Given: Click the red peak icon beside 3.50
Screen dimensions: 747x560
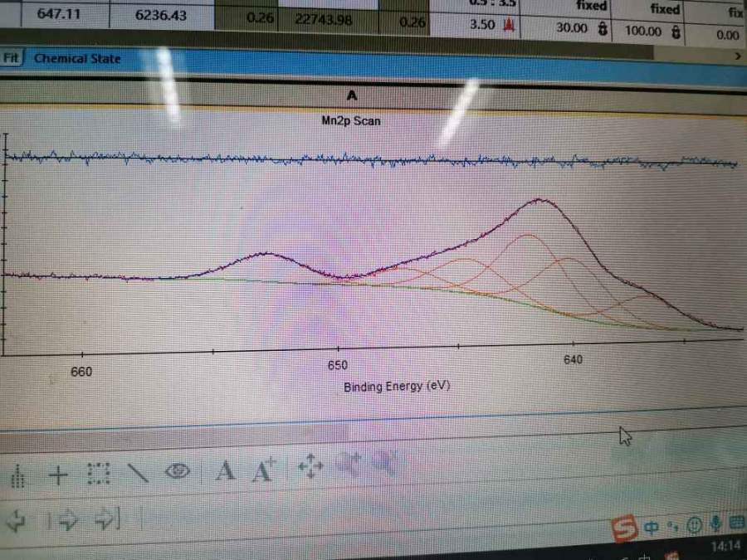Looking at the screenshot, I should (x=509, y=24).
